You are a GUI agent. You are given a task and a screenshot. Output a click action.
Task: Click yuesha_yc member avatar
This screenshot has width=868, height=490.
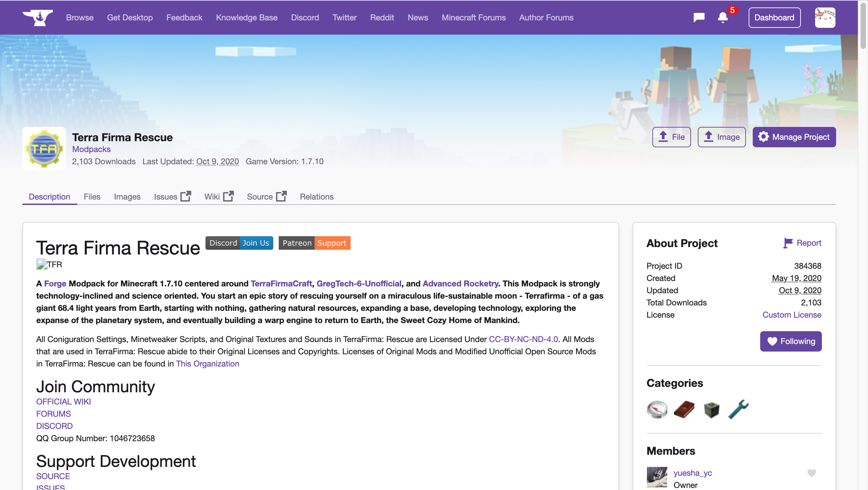click(x=657, y=477)
